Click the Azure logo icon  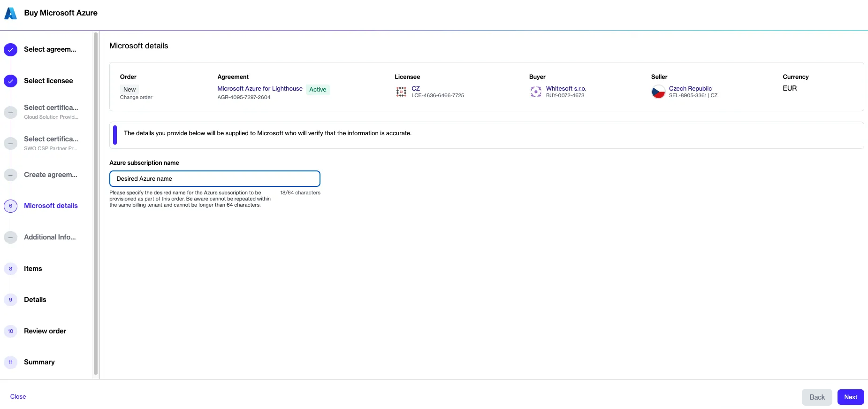pos(10,13)
